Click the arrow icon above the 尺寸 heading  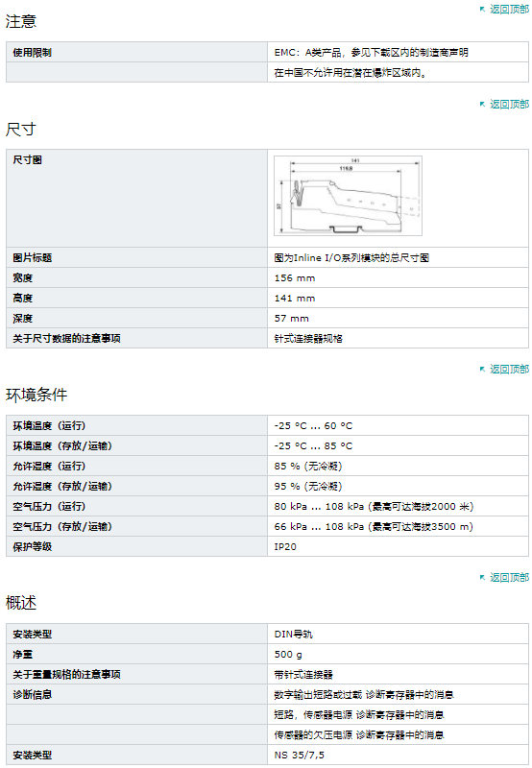482,104
